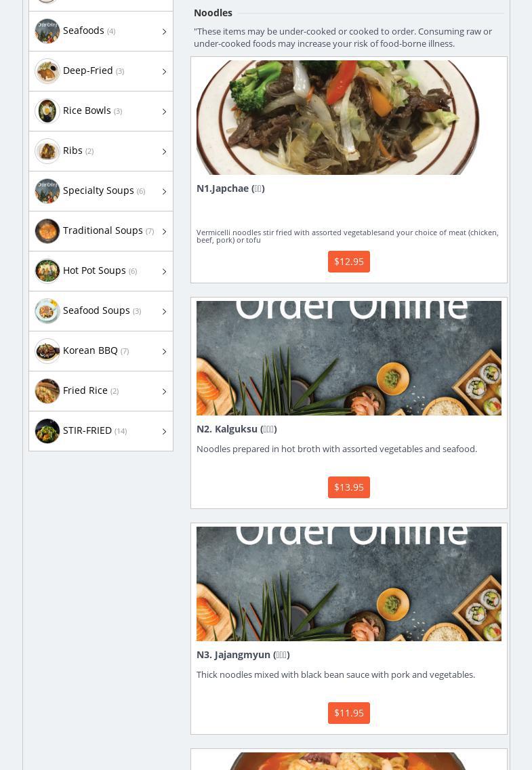Click the Deep-Fried category round icon
Viewport: 532px width, 770px height.
coord(47,71)
